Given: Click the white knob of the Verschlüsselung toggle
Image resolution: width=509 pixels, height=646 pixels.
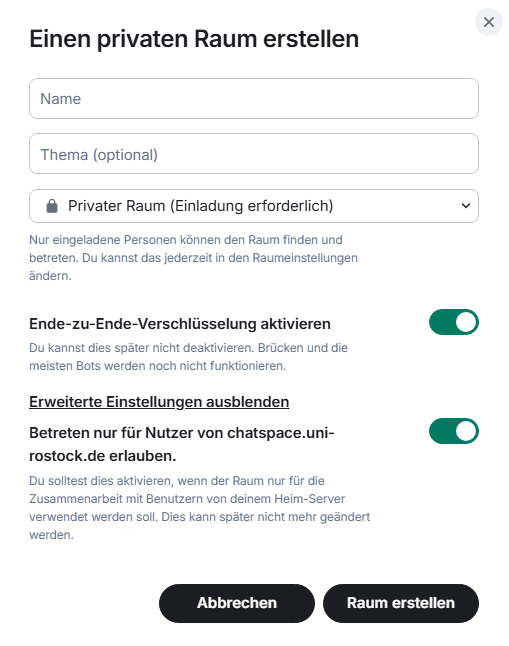Looking at the screenshot, I should [466, 322].
